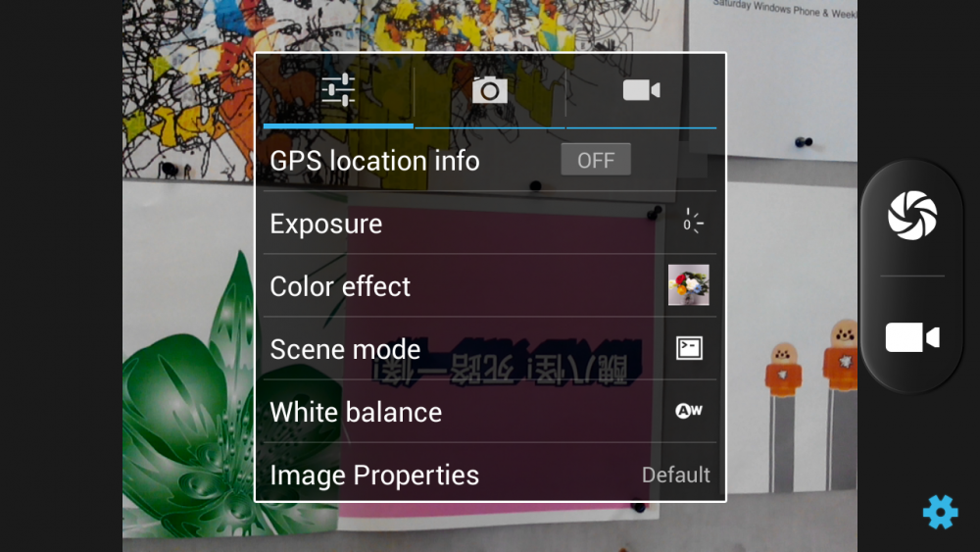Open the blue settings gear
The width and height of the screenshot is (980, 552).
click(940, 512)
